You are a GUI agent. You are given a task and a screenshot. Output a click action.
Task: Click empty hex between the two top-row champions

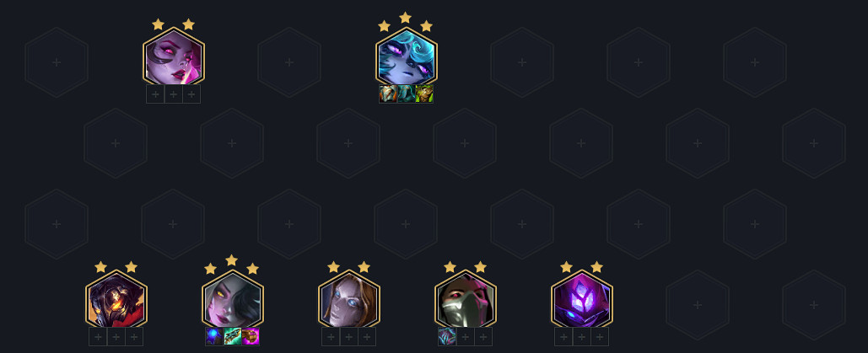pyautogui.click(x=289, y=62)
